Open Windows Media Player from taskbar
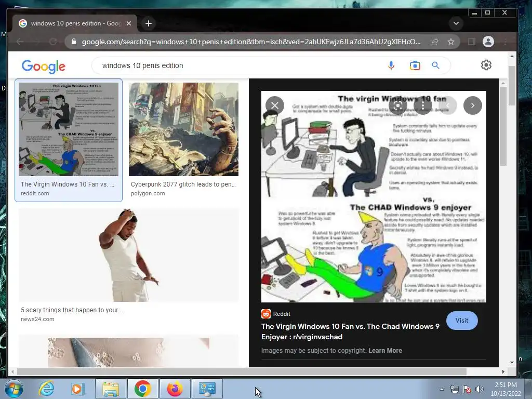 77,389
